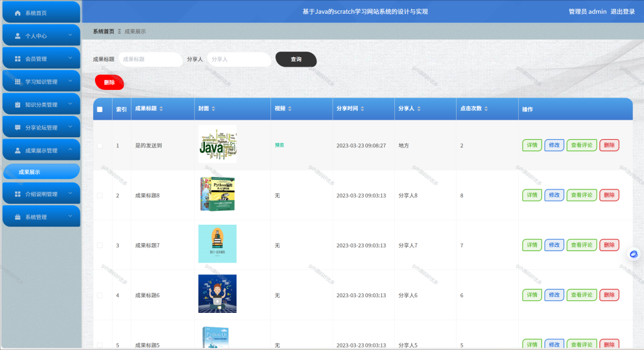Sort by 点击次数 column arrows

pyautogui.click(x=486, y=108)
